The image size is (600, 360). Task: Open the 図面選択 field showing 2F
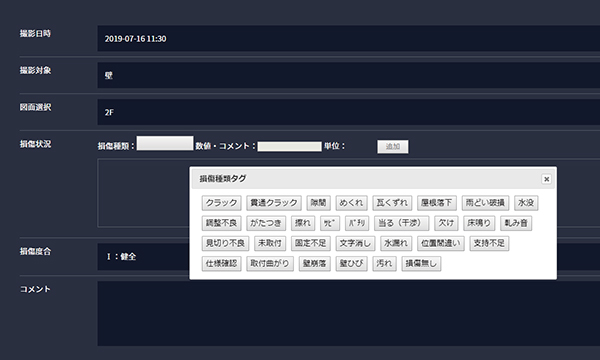349,112
